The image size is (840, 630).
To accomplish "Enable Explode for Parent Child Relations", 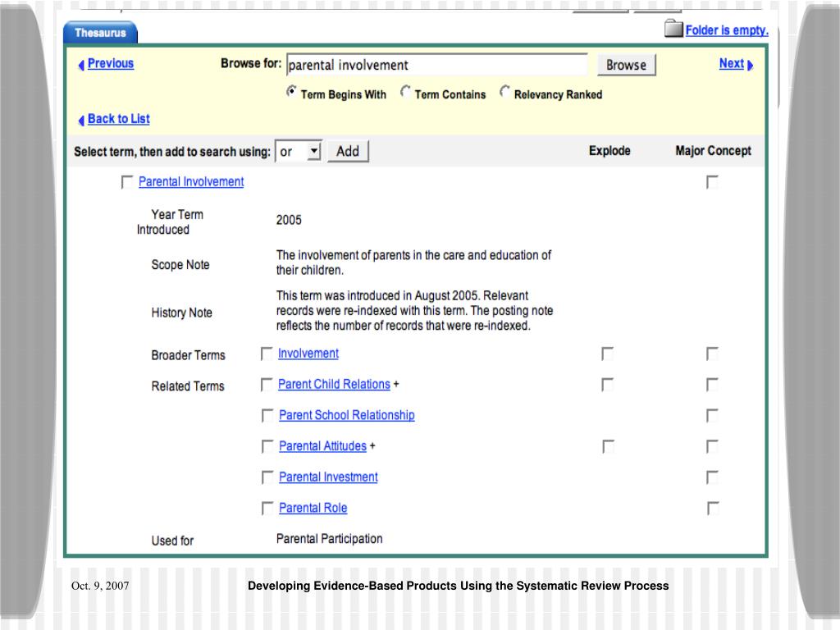I will 608,385.
